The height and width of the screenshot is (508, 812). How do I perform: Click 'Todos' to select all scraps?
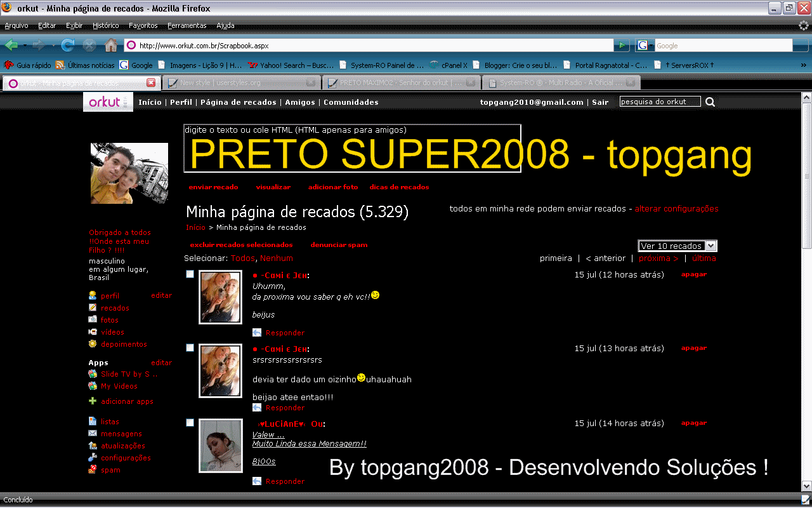(242, 258)
